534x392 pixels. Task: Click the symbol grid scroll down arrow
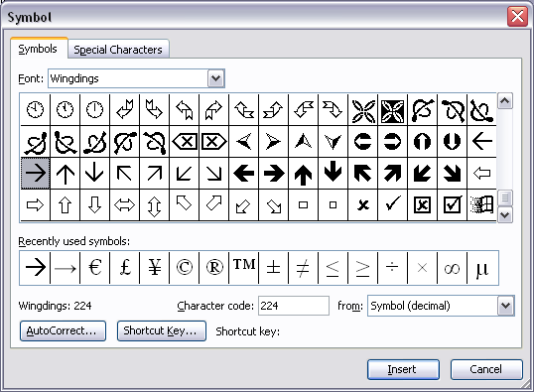pyautogui.click(x=505, y=215)
